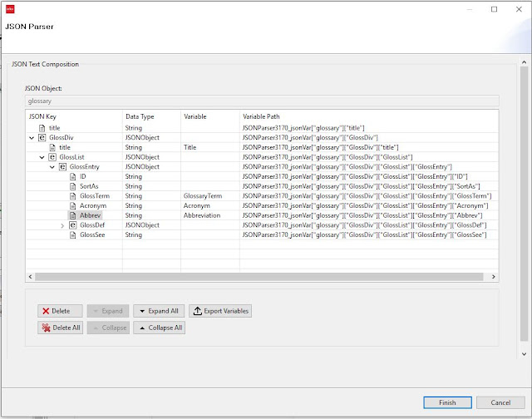The height and width of the screenshot is (419, 532).
Task: Collapse the GlossEntry tree node
Action: (52, 167)
